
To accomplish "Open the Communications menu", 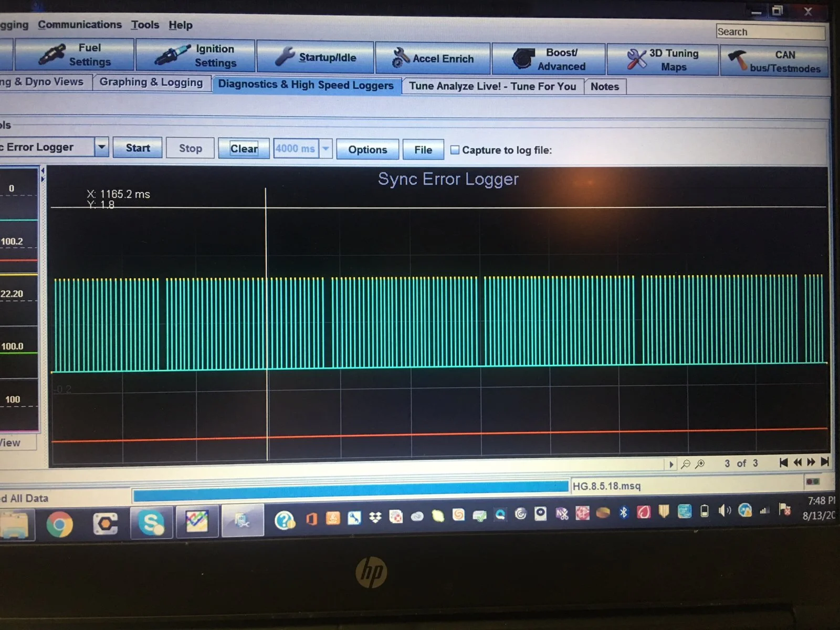I will coord(80,25).
